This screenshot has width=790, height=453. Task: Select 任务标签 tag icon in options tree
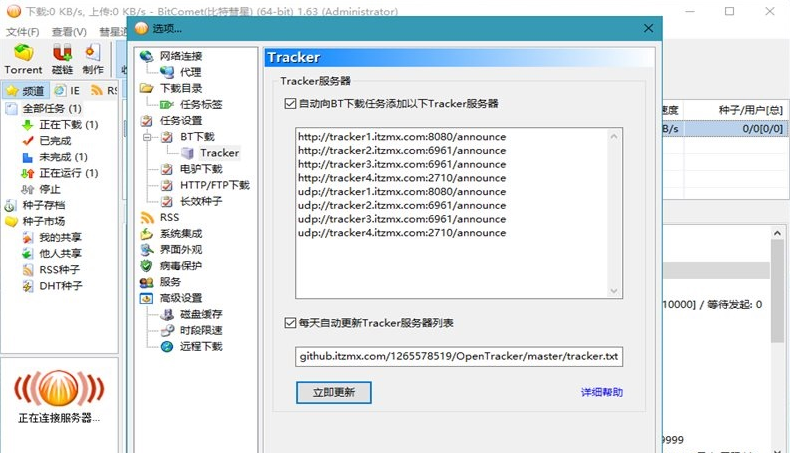click(x=167, y=104)
